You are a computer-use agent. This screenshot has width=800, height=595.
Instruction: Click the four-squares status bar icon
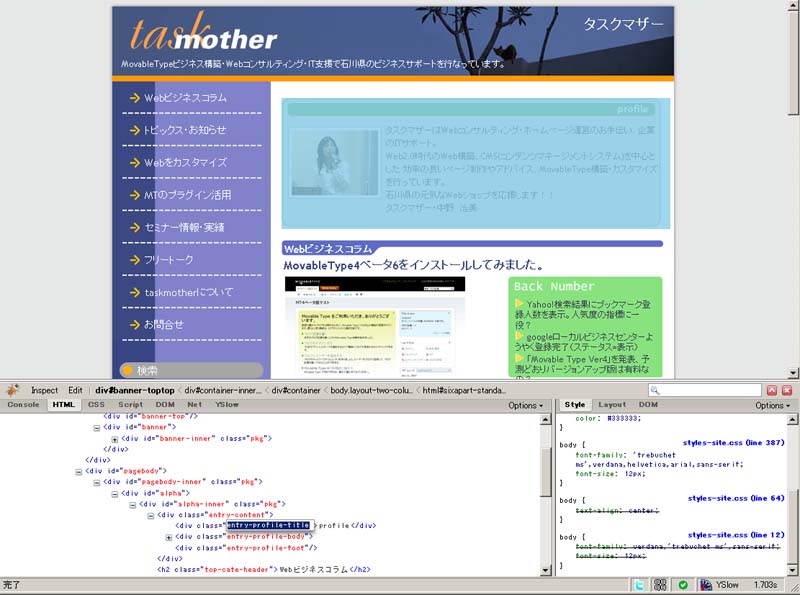point(660,585)
